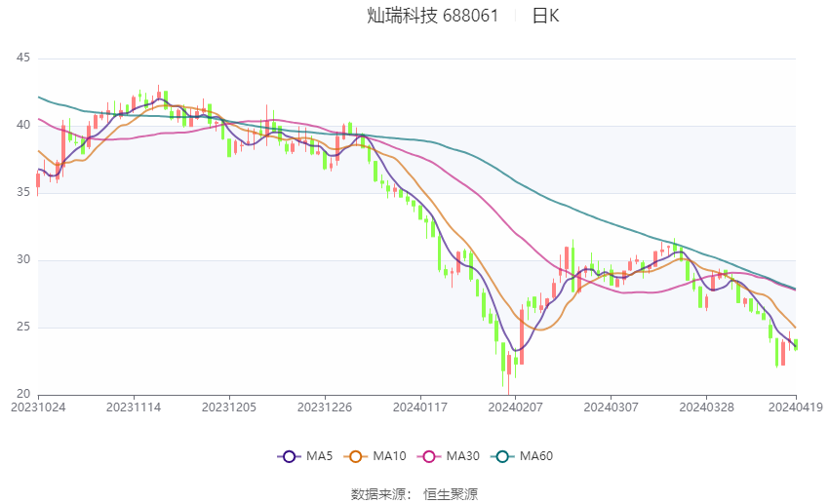Viewport: 829px width, 504px height.
Task: Click x-axis date label 20240207
Action: 516,407
